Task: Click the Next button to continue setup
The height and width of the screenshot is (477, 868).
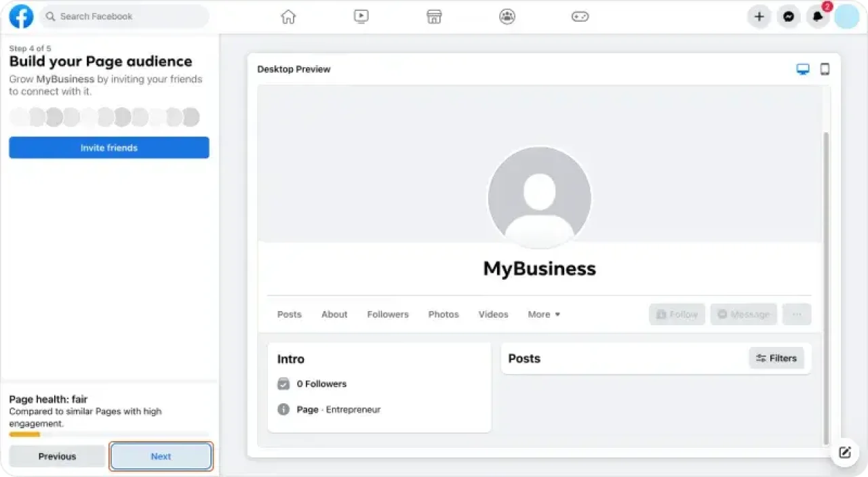Action: [x=161, y=456]
